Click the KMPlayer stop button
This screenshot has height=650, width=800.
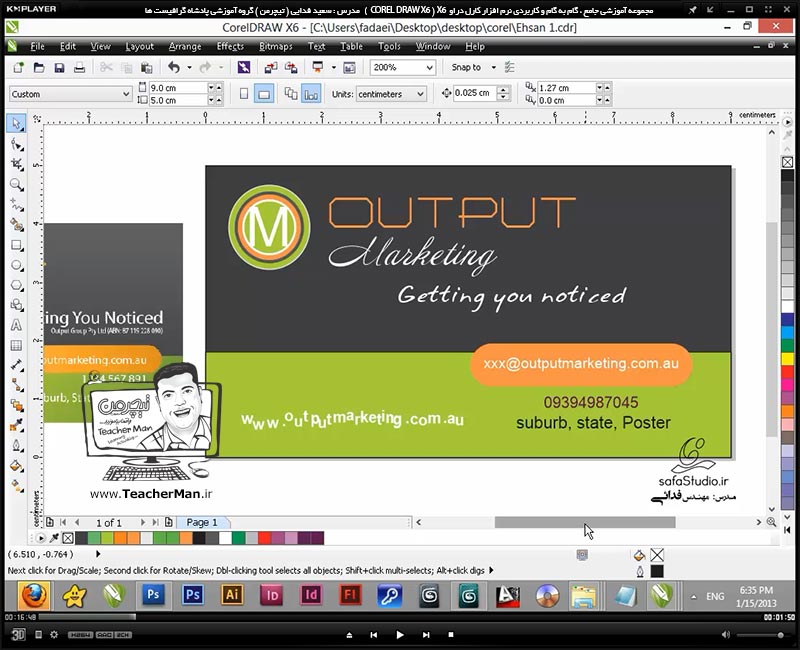click(x=451, y=635)
